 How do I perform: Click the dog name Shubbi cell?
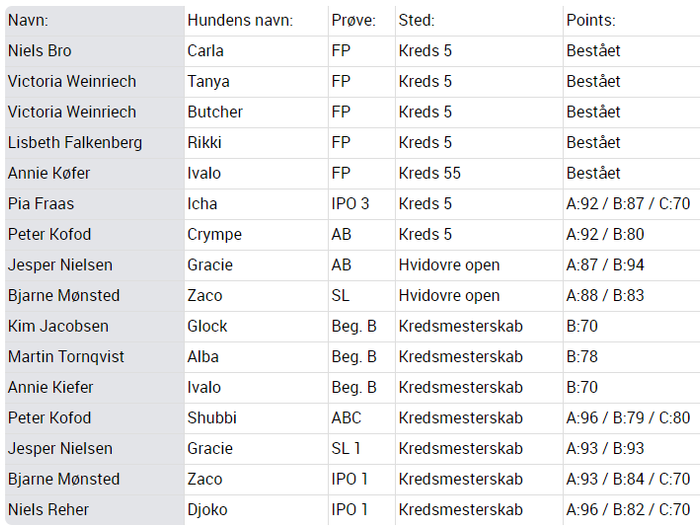pos(256,418)
